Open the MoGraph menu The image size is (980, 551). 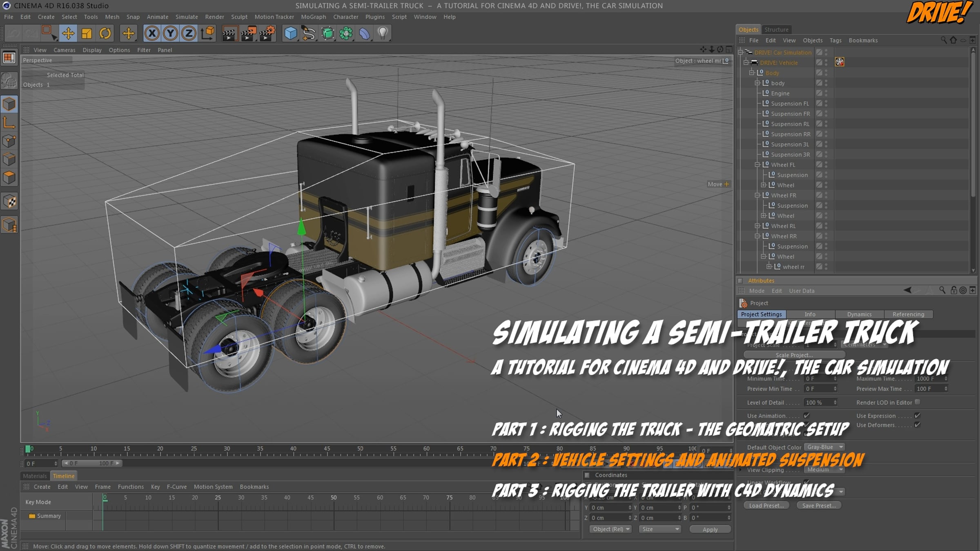click(313, 17)
